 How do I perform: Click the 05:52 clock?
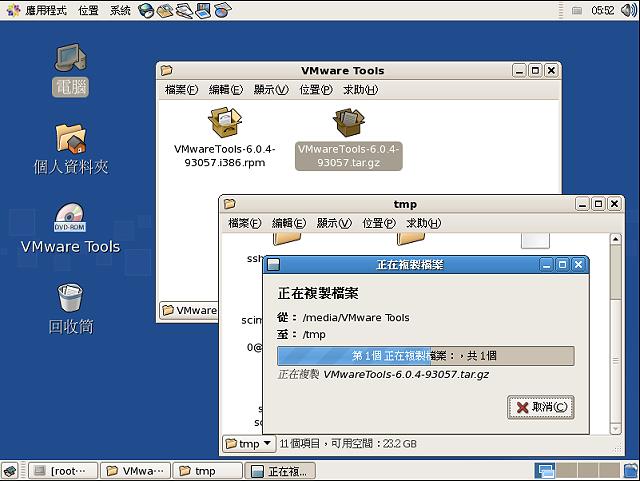[602, 10]
